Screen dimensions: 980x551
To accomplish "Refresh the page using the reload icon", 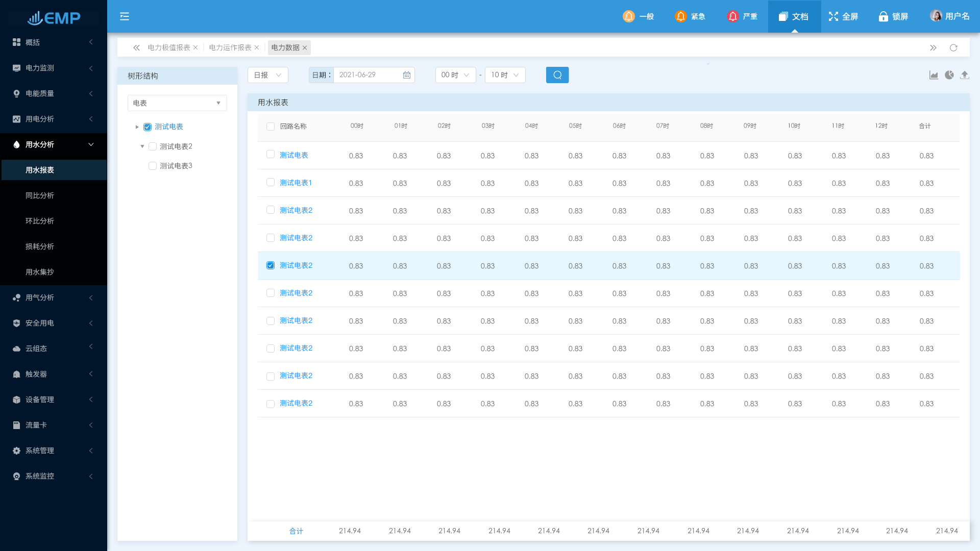I will click(x=953, y=47).
